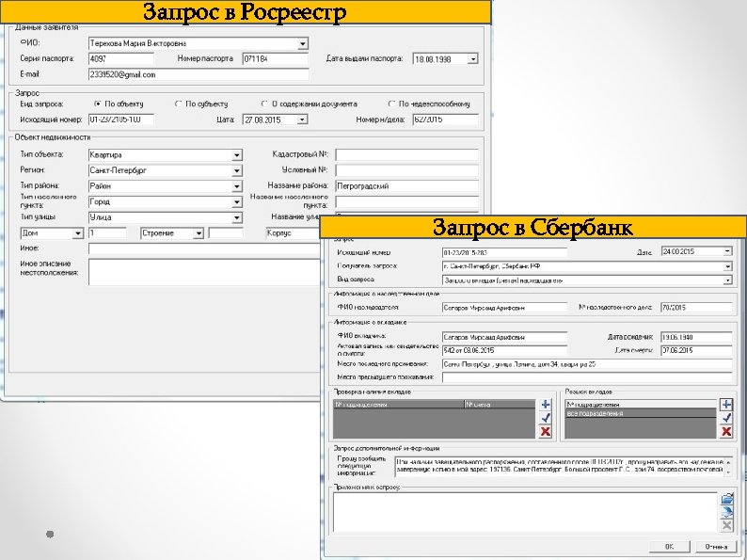Screen dimensions: 747x560
Task: Click the Иное описание местоположения text area
Action: click(x=204, y=272)
